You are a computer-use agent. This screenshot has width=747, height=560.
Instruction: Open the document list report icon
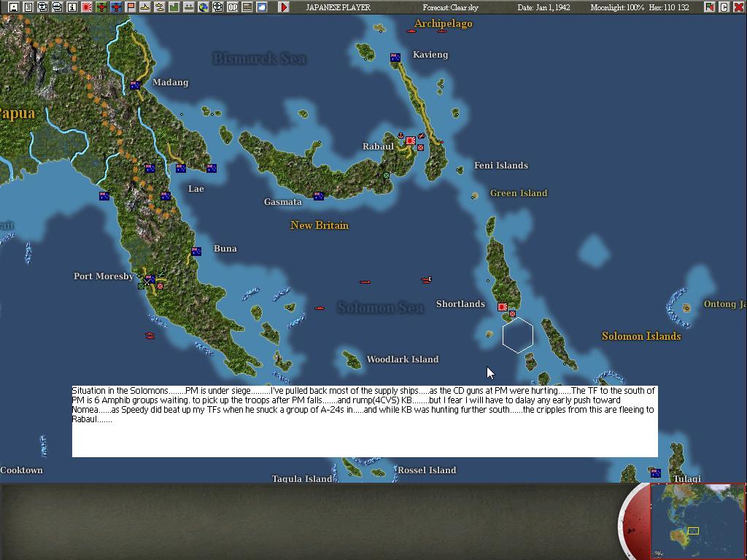[28, 7]
